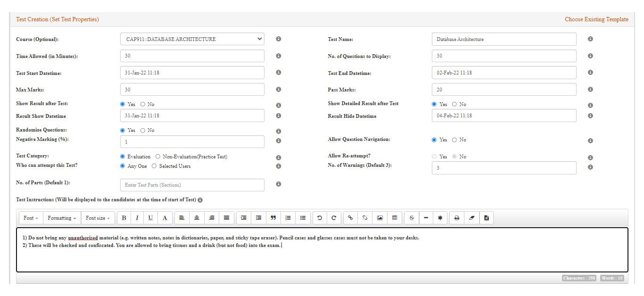Insert a table using the table icon

395,218
